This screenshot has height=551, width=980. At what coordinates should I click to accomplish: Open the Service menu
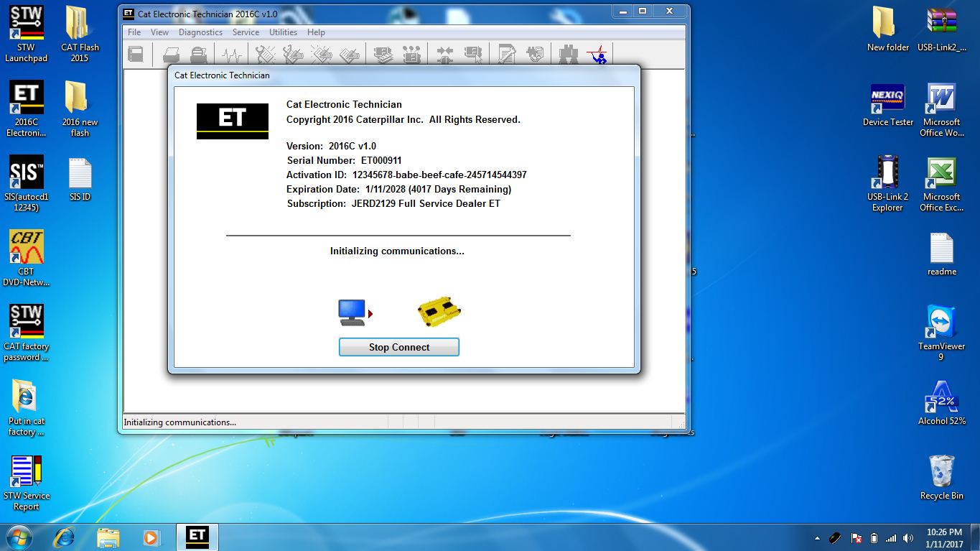(246, 32)
